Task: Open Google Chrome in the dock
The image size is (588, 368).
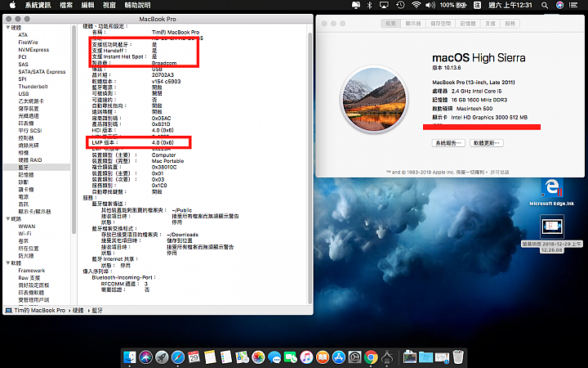Action: pyautogui.click(x=371, y=357)
